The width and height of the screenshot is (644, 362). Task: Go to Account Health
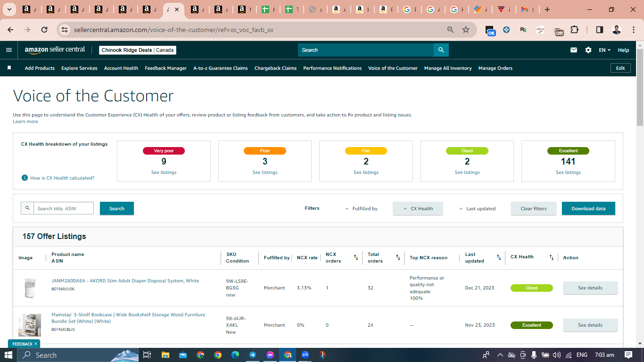click(x=121, y=68)
